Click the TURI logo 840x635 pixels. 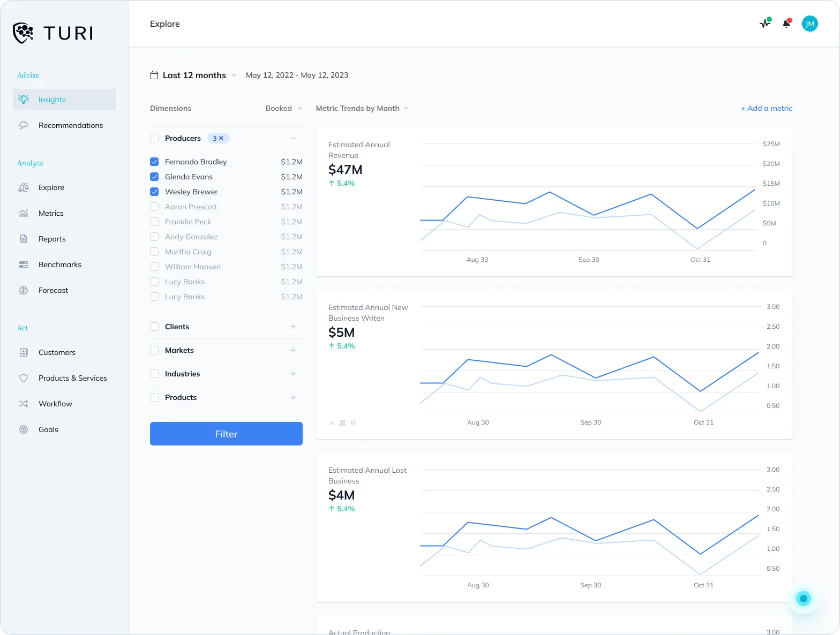(x=53, y=33)
